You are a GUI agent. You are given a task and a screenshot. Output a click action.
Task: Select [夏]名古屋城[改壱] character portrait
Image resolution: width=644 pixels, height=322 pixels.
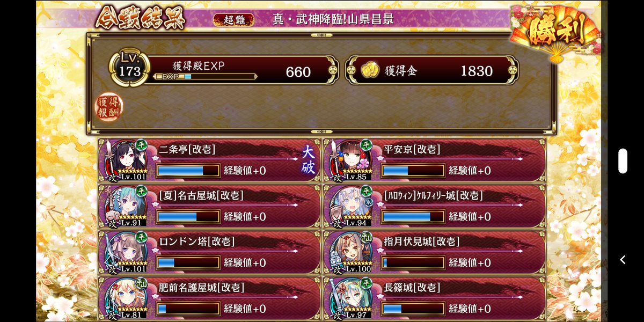[x=125, y=206]
